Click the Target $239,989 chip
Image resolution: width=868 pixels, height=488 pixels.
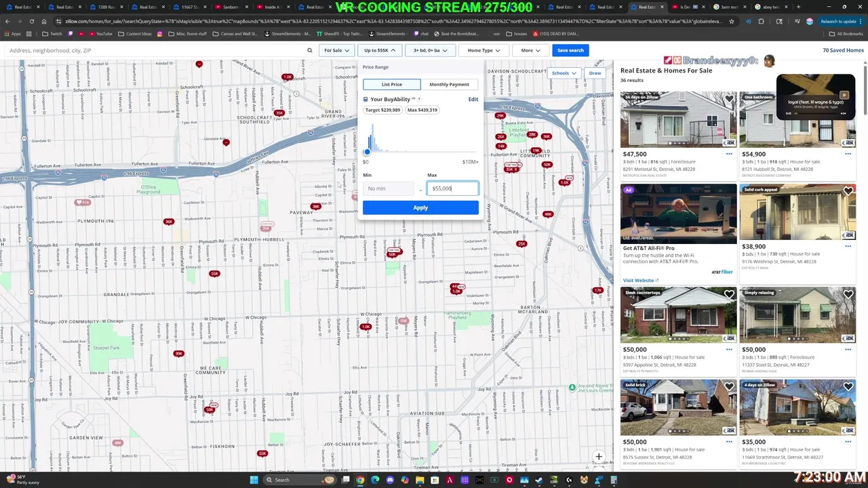(x=382, y=110)
